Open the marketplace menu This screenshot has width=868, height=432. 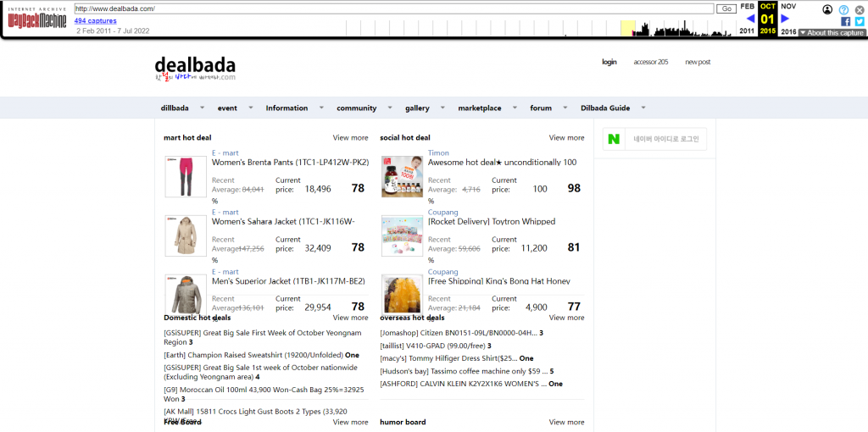click(480, 108)
